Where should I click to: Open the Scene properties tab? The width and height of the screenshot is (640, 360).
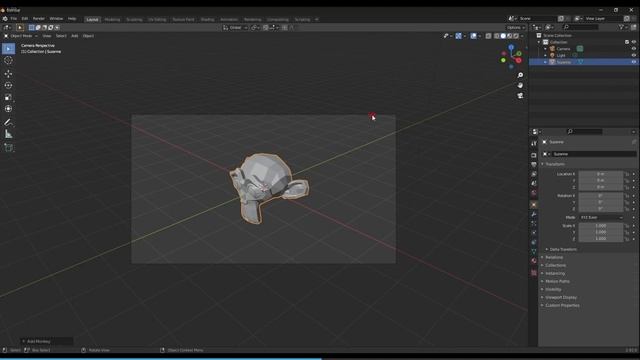coord(534,184)
